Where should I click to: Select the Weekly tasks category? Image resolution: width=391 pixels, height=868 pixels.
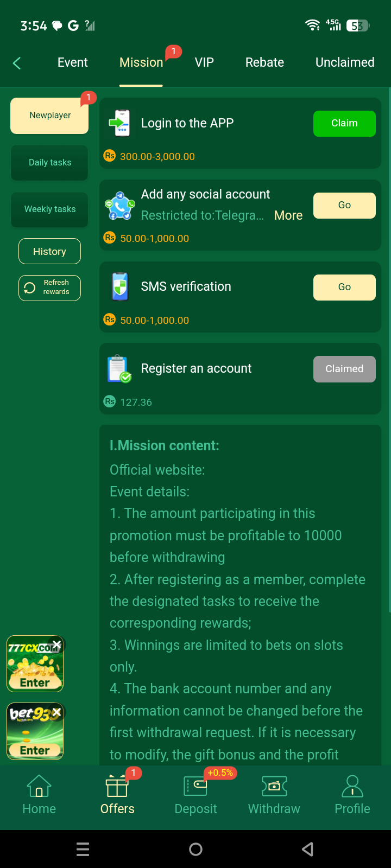tap(49, 209)
